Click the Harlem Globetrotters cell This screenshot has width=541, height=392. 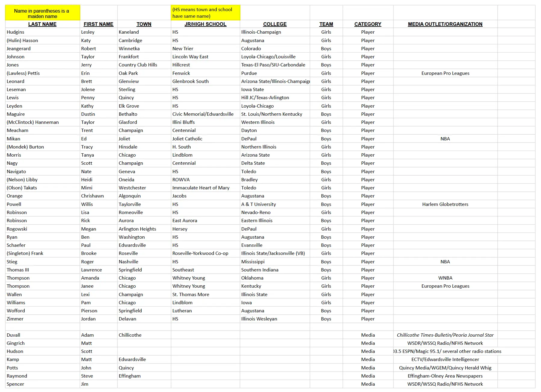click(445, 204)
